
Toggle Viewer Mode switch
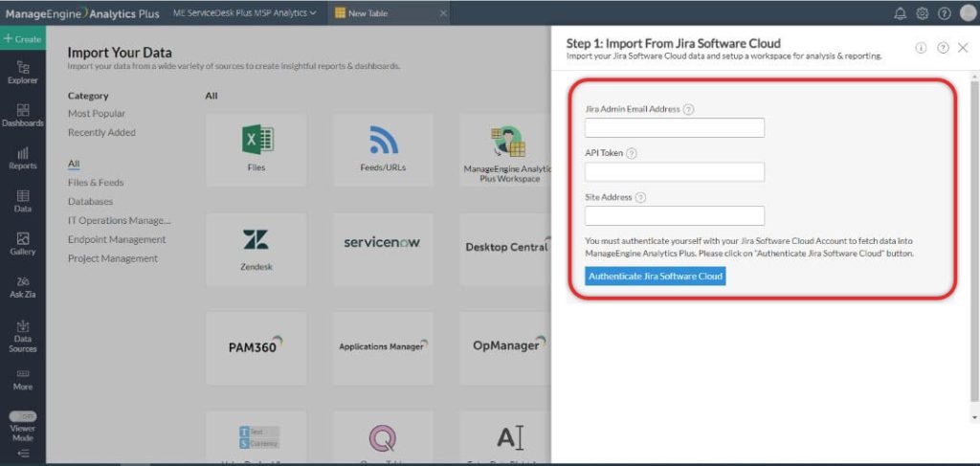pos(23,416)
